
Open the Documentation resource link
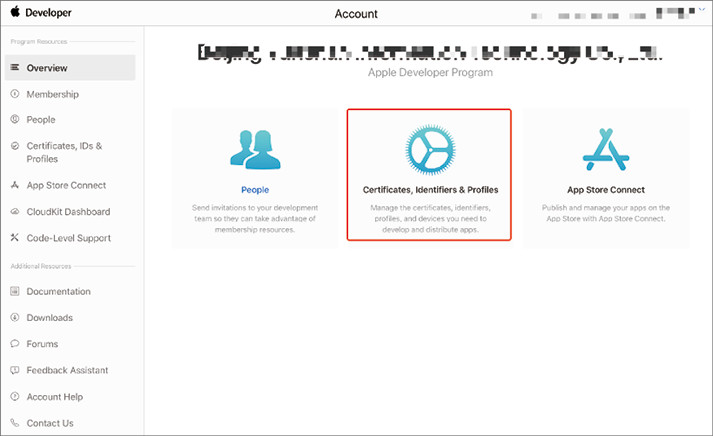tap(58, 292)
